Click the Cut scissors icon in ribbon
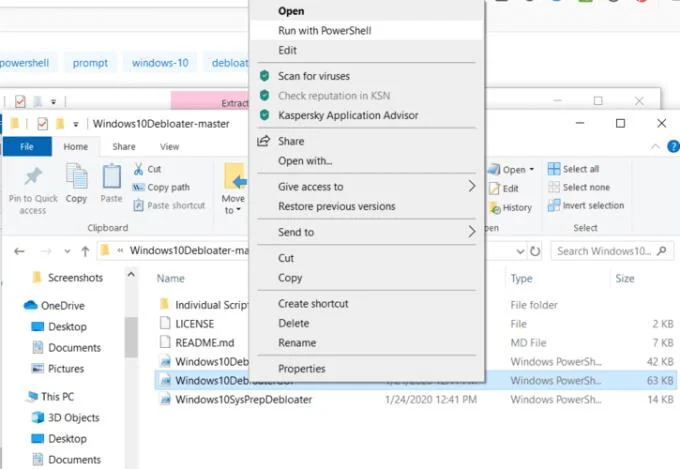 [x=138, y=169]
